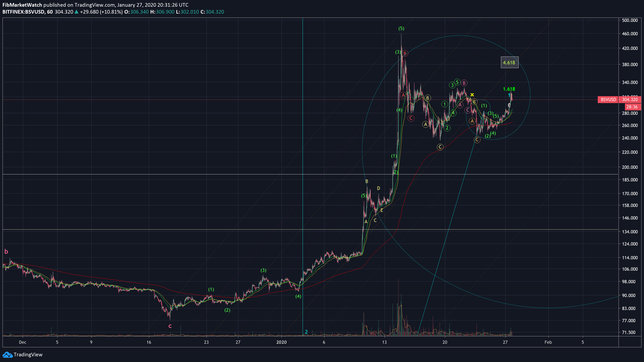Click the 460.000 price axis label
644x362 pixels.
pos(630,33)
